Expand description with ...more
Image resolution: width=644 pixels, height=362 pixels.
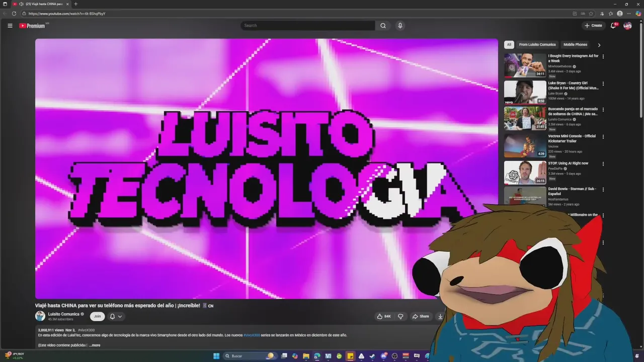coord(95,345)
